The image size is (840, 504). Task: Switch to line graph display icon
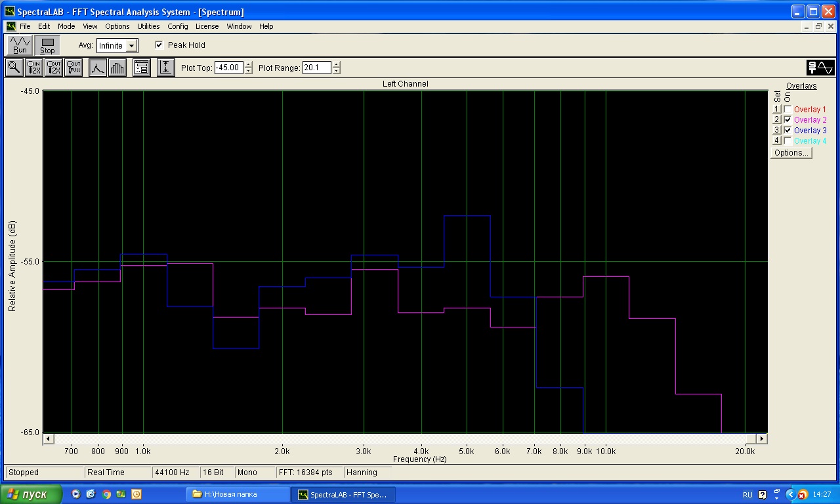point(98,68)
